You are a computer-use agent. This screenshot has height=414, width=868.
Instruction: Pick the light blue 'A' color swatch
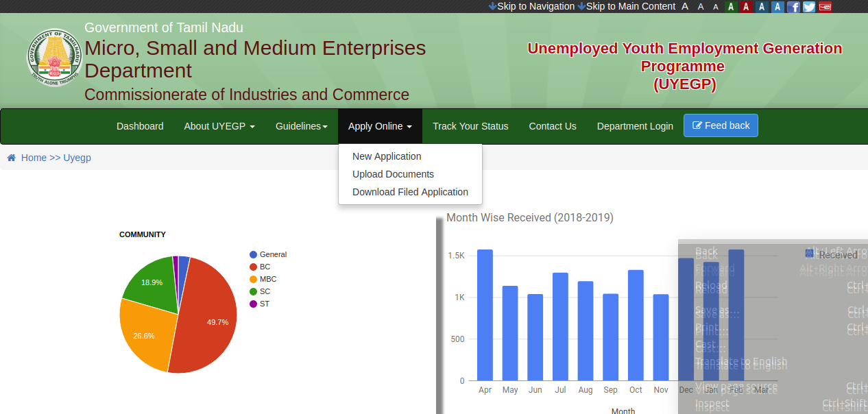[777, 6]
